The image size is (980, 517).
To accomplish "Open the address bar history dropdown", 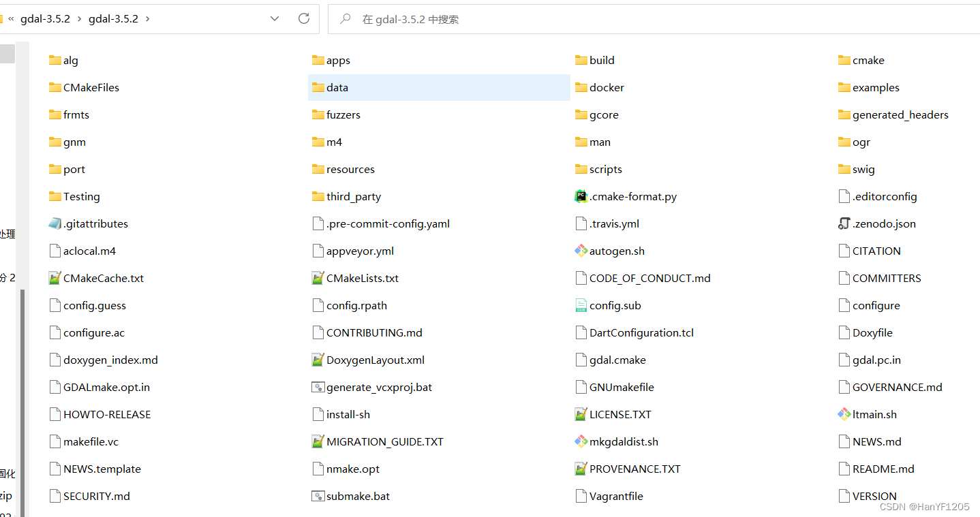I will click(275, 19).
